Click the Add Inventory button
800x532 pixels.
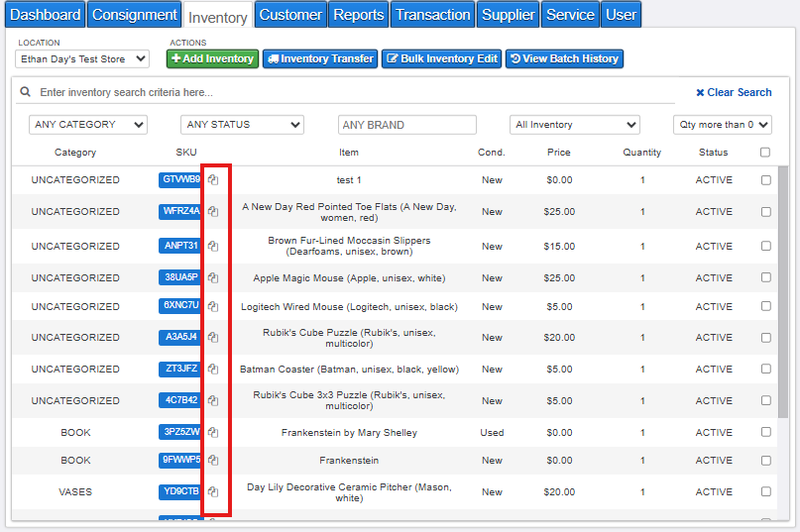[212, 59]
